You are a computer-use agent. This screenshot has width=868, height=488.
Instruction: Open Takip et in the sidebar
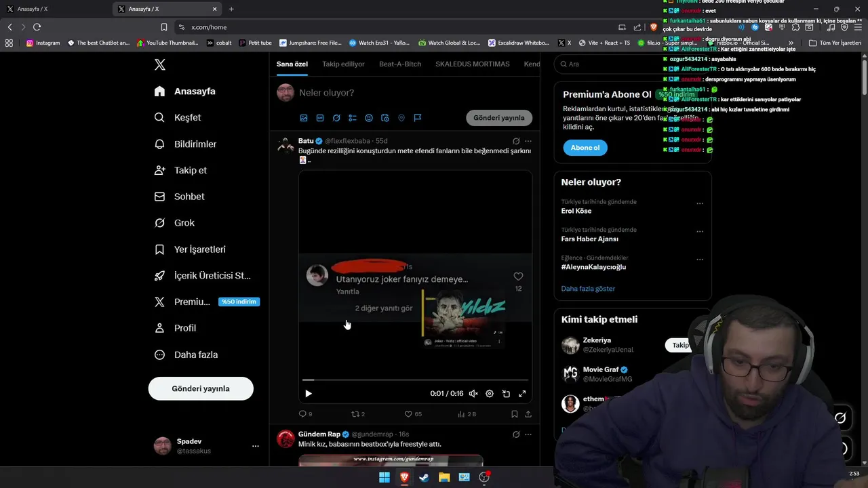pyautogui.click(x=181, y=170)
